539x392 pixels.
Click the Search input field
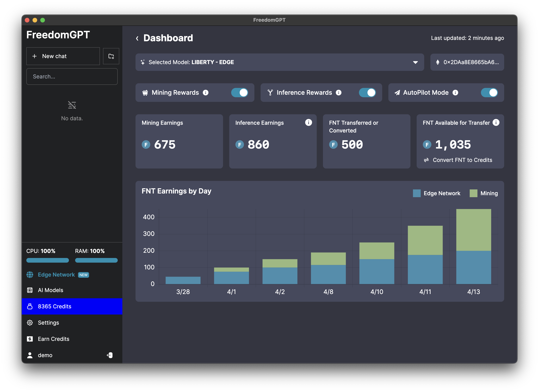(72, 77)
